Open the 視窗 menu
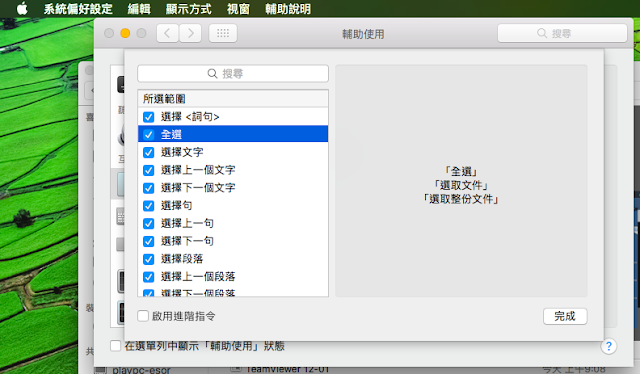This screenshot has width=640, height=374. [238, 9]
